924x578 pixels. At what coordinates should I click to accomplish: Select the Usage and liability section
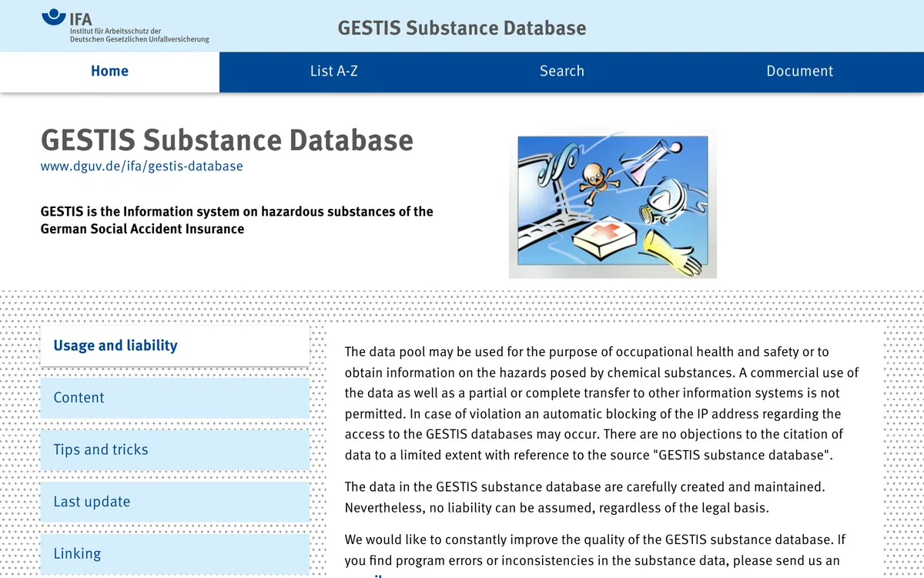point(175,345)
